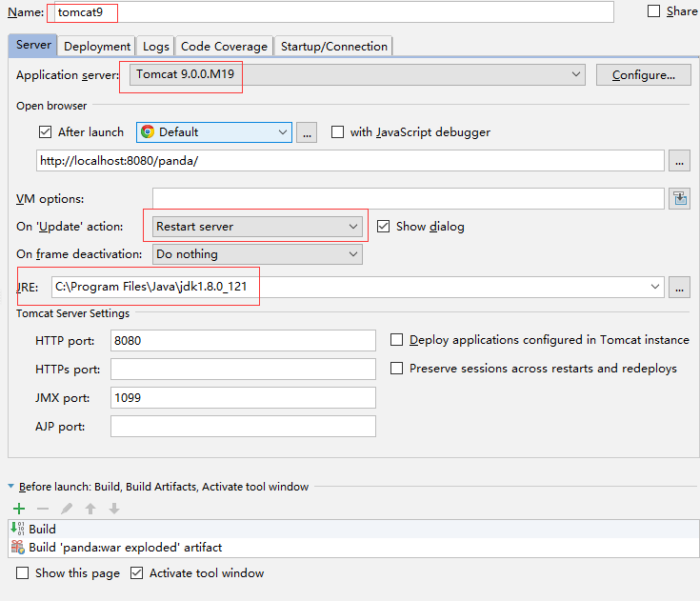The width and height of the screenshot is (700, 601).
Task: Open the On frame deactivation dropdown
Action: [257, 254]
